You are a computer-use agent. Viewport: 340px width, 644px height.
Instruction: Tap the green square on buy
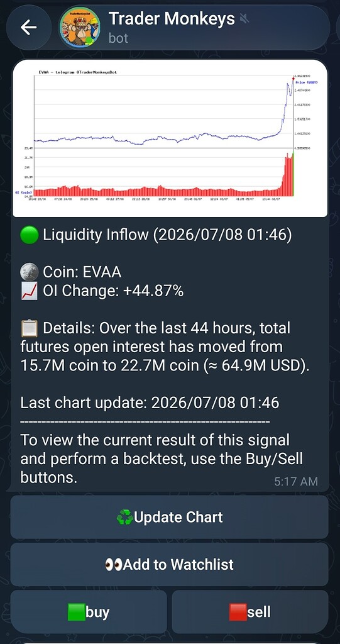click(x=77, y=613)
